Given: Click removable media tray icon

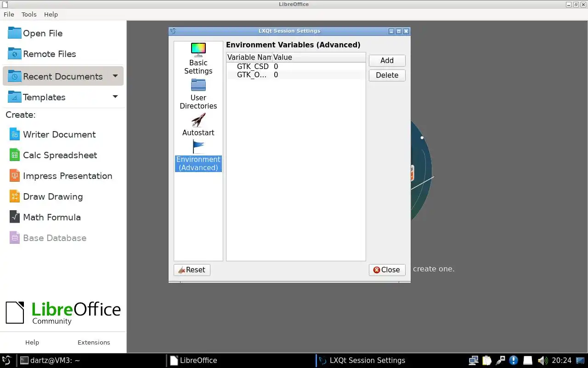Looking at the screenshot, I should point(528,360).
